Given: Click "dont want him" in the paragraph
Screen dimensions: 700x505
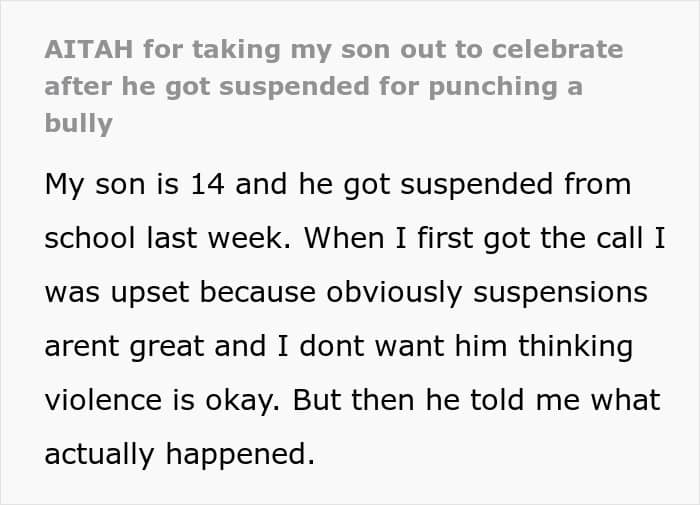Looking at the screenshot, I should [376, 347].
